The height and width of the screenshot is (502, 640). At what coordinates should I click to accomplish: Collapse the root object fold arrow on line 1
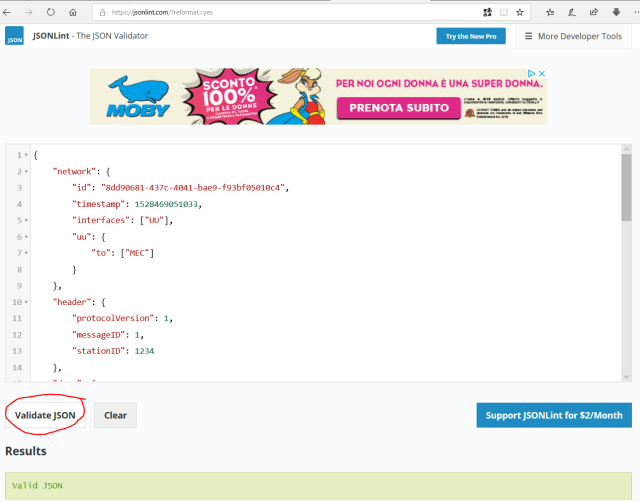coord(26,155)
